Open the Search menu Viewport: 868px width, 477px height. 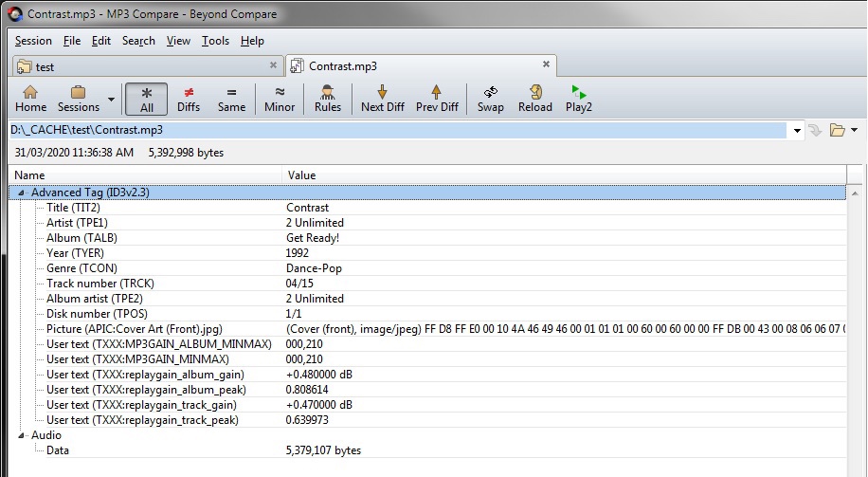[138, 41]
